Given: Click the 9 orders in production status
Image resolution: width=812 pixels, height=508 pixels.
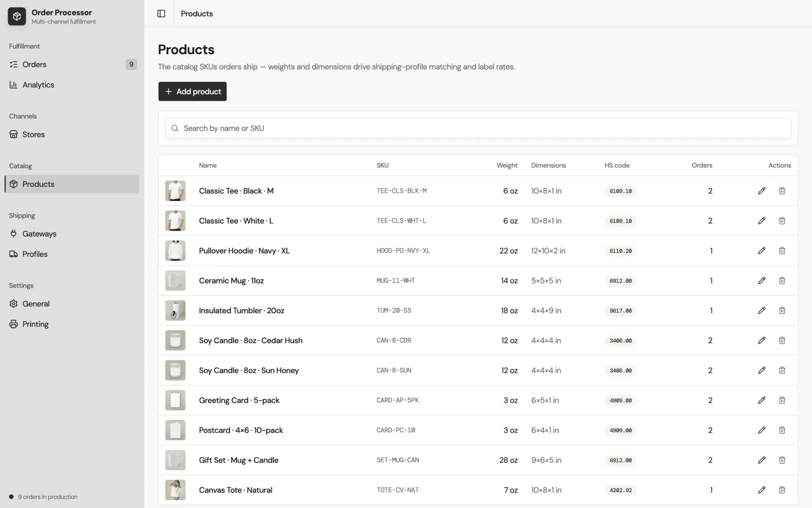Looking at the screenshot, I should pos(43,497).
